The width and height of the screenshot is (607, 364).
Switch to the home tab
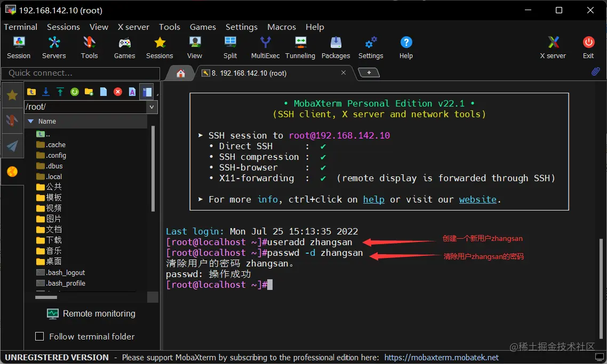coord(181,73)
